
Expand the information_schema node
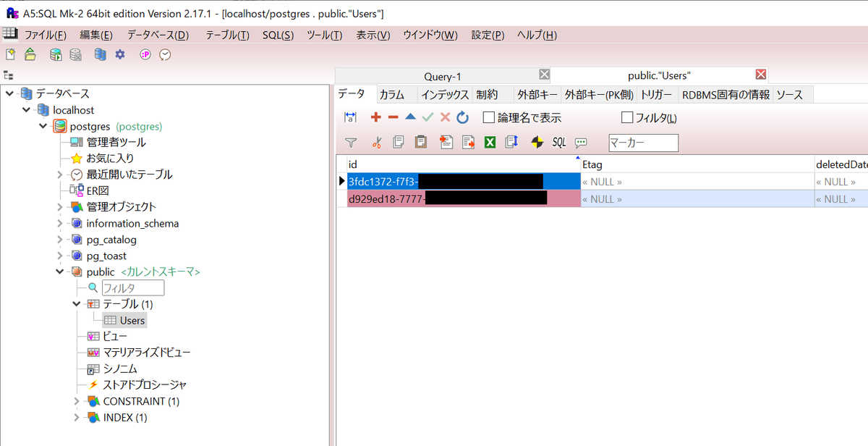[60, 223]
